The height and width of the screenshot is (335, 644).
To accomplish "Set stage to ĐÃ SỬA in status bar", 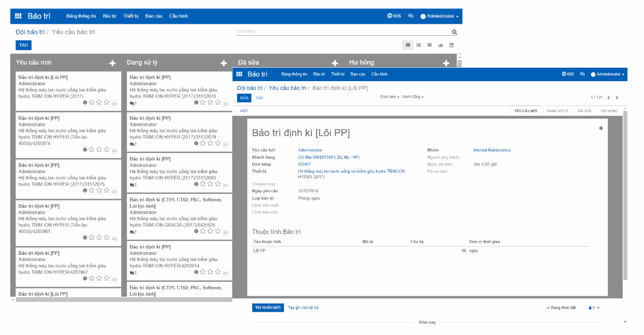I will [585, 111].
